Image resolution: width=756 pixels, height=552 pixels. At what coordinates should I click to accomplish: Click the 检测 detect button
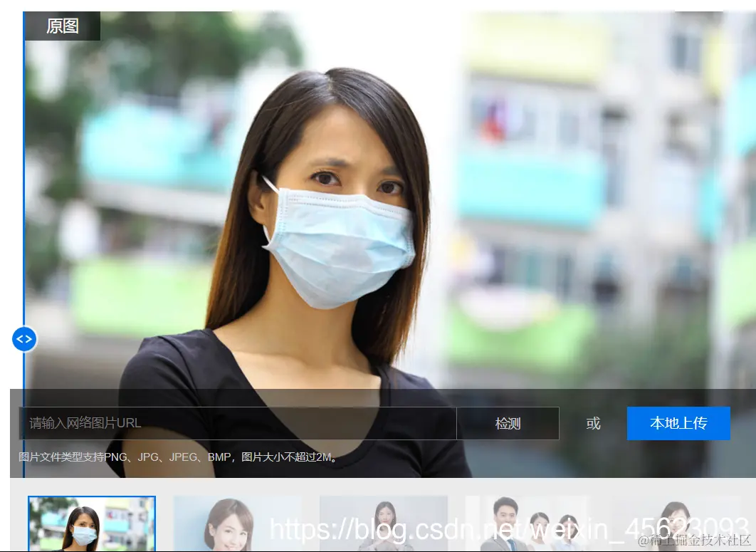click(508, 423)
